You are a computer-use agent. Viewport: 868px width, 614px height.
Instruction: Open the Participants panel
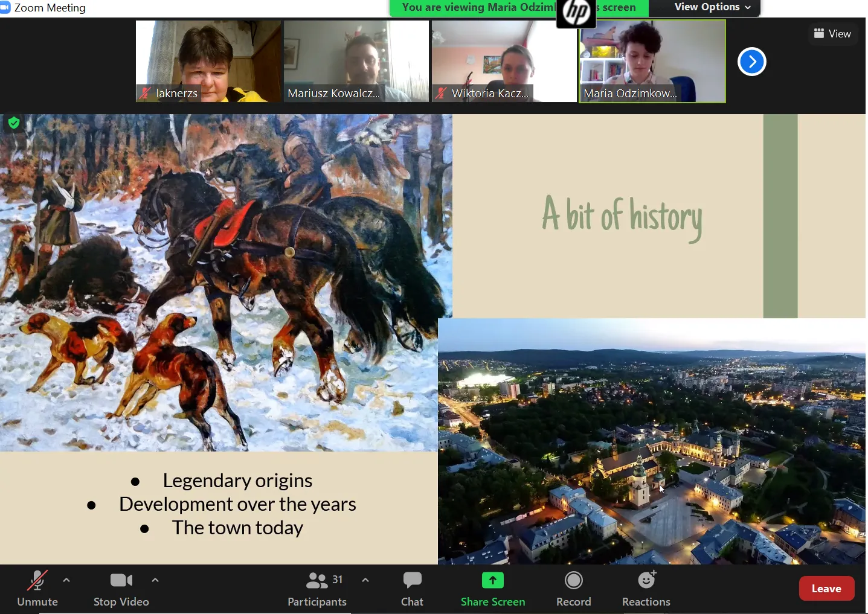tap(317, 589)
